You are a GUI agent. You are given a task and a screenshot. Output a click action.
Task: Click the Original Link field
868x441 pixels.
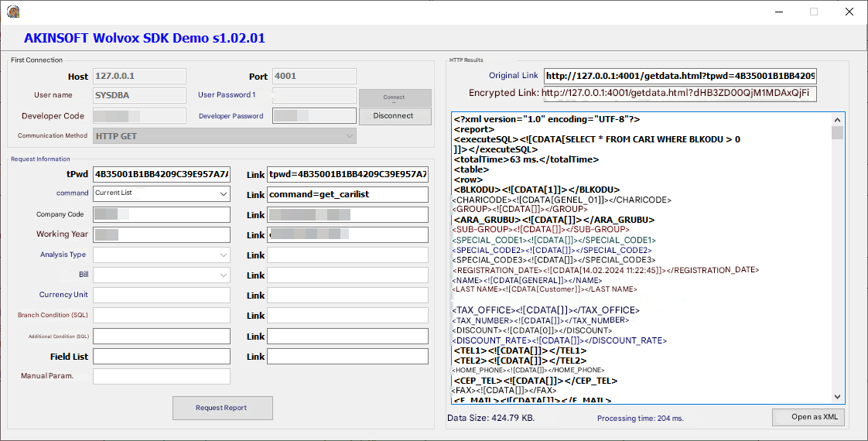tap(680, 76)
